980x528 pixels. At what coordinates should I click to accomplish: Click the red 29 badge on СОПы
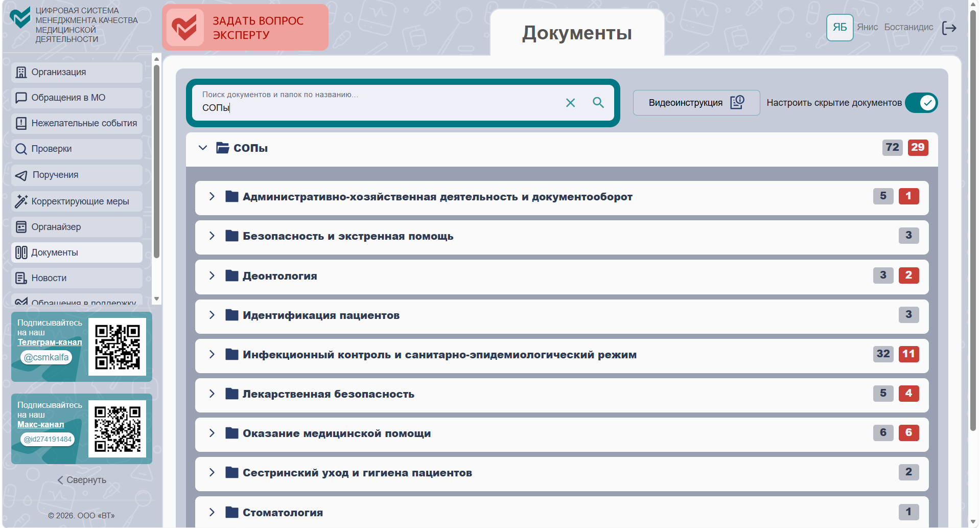918,148
